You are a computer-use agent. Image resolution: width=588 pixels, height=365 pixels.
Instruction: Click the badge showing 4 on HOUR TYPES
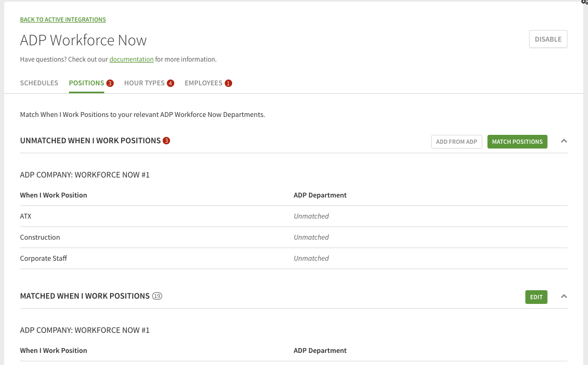(171, 83)
